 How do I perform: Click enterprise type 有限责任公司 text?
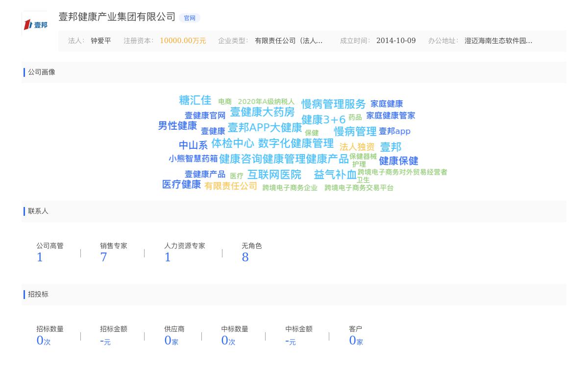tap(289, 41)
